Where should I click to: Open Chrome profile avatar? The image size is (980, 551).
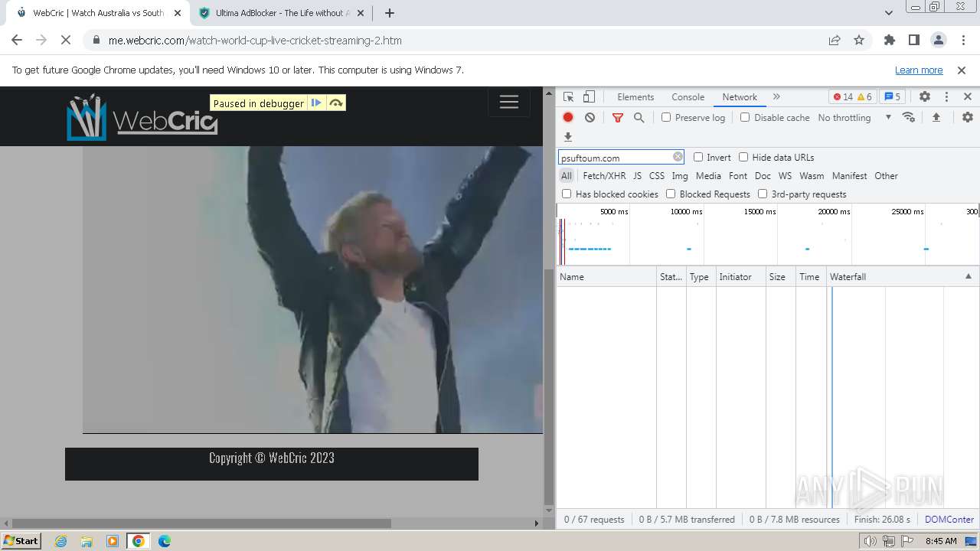click(x=938, y=41)
